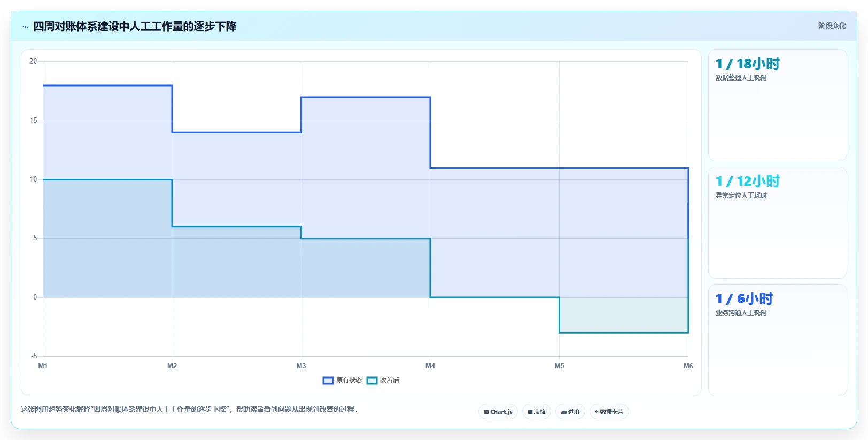This screenshot has height=440, width=868.
Task: Click the M3 x-axis label
Action: [x=301, y=366]
